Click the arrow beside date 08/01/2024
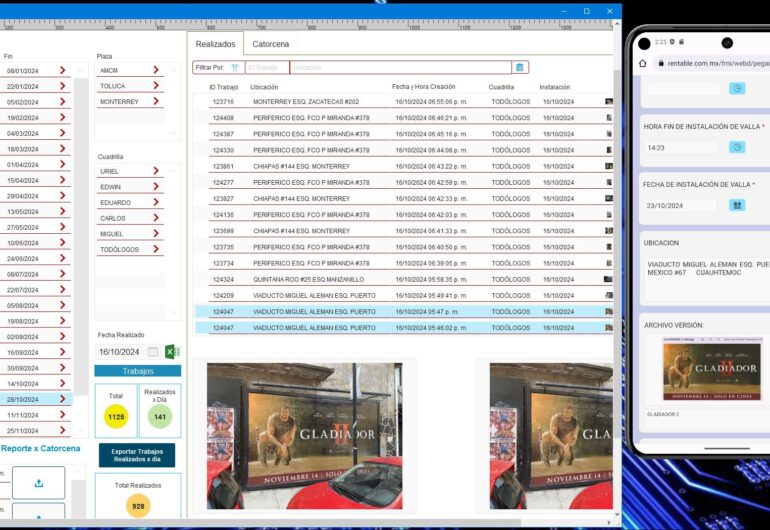The width and height of the screenshot is (770, 530). 63,71
